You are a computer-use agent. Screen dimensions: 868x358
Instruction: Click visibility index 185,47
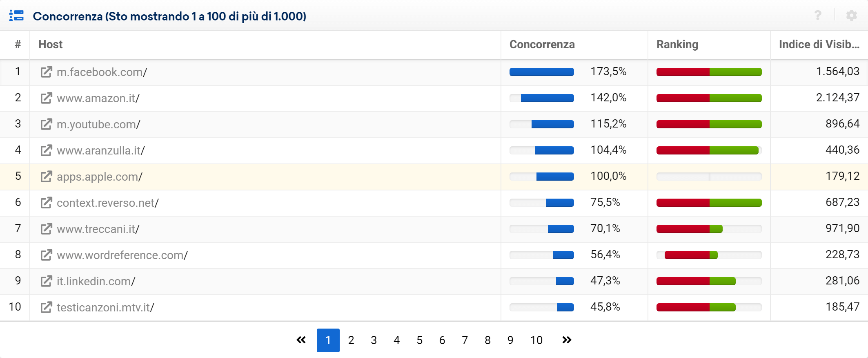point(843,307)
